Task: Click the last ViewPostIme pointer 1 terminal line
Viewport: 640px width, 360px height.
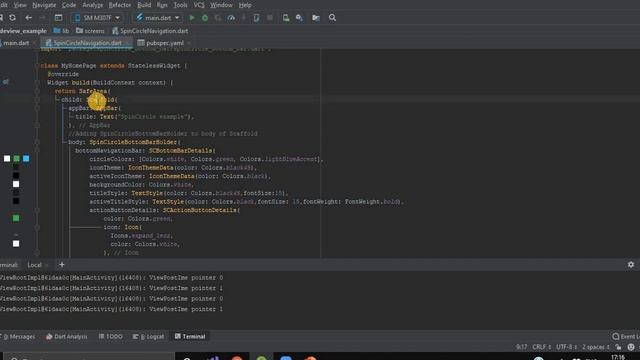Action: click(111, 309)
